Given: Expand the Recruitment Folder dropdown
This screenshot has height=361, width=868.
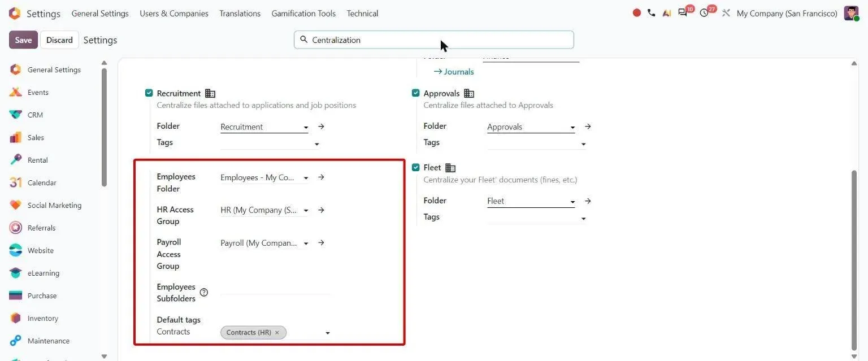Looking at the screenshot, I should (306, 128).
